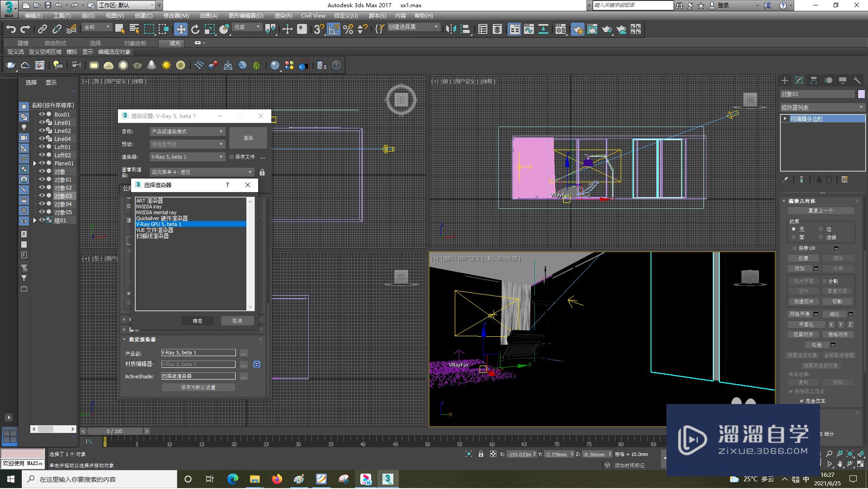Click the 保存为默认设置 button
Screen dimensions: 868x489
(x=198, y=387)
